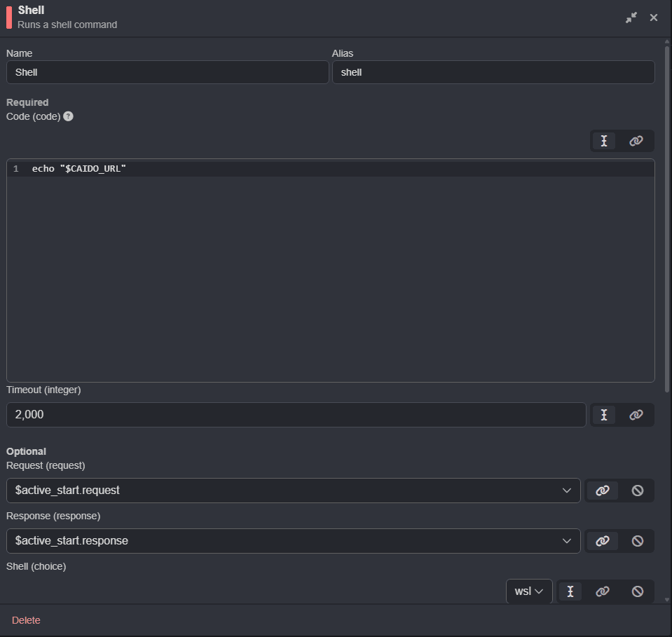Enable link mode for the Request field
Screen dimensions: 672x637
[602, 491]
